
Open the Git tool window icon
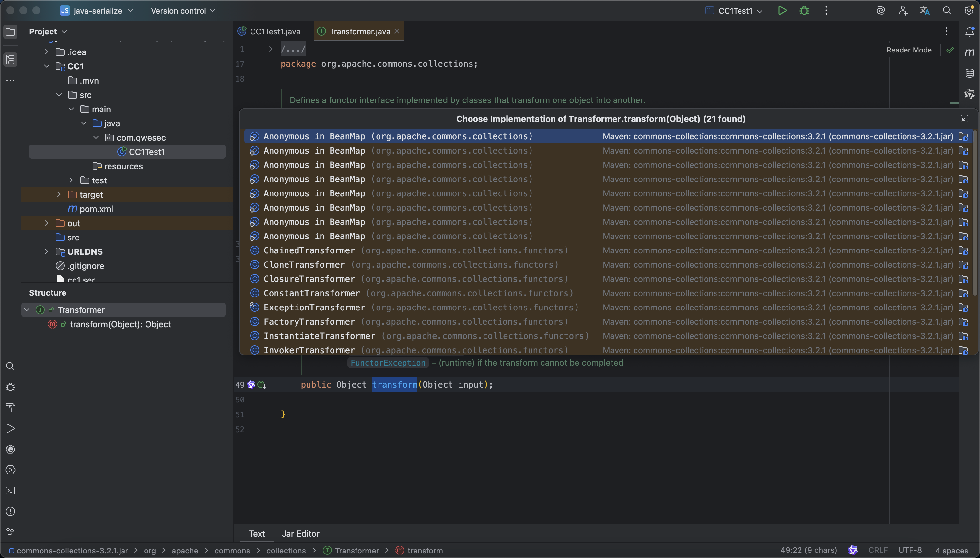[x=10, y=532]
